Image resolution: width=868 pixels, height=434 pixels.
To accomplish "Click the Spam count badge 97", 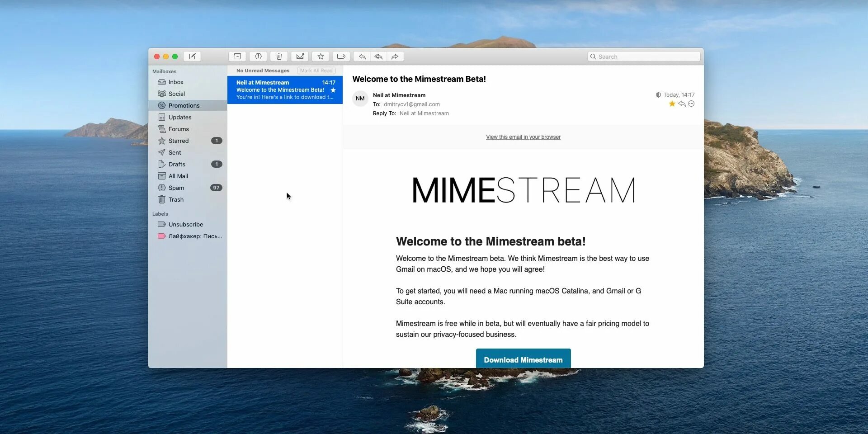I will [216, 188].
